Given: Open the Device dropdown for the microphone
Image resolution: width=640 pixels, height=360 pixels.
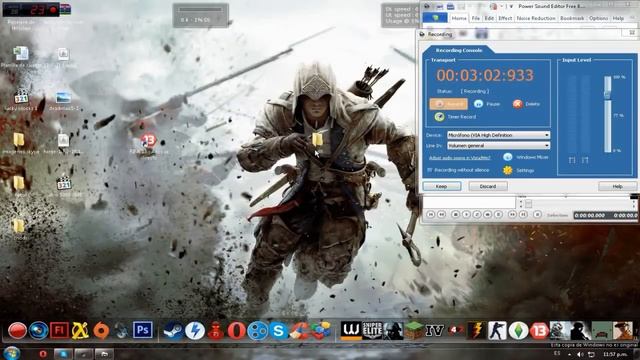Looking at the screenshot, I should coord(498,135).
